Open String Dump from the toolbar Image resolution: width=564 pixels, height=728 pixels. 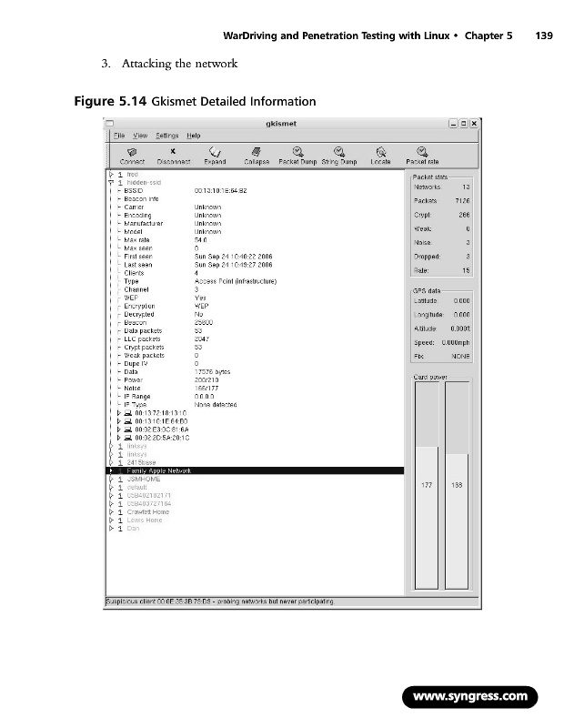[x=337, y=156]
